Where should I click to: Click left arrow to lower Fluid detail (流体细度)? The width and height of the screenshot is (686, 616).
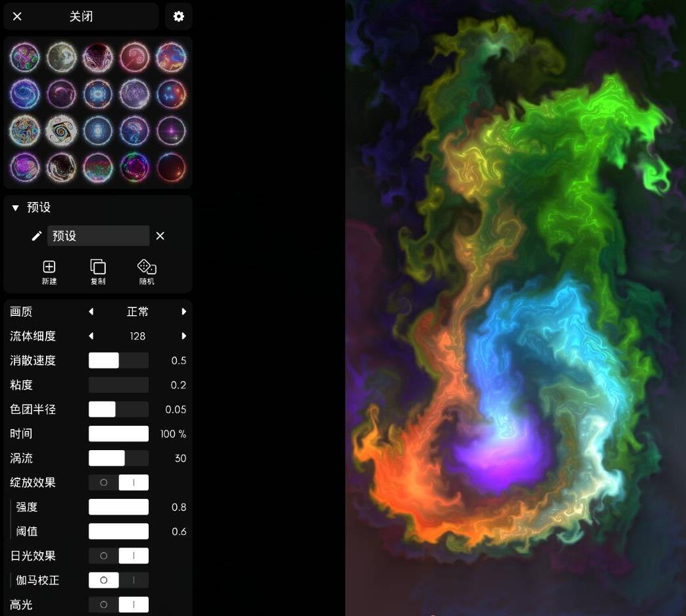pyautogui.click(x=91, y=336)
